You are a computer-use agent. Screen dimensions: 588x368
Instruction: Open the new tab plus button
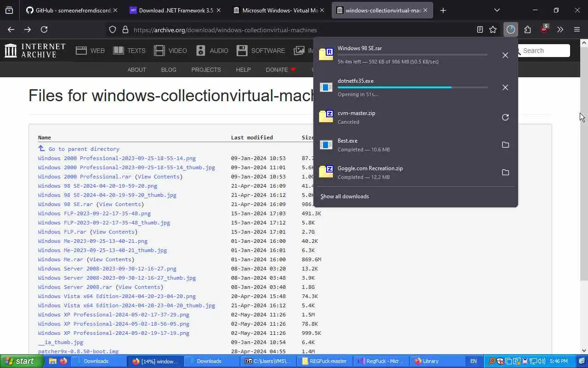click(x=443, y=10)
